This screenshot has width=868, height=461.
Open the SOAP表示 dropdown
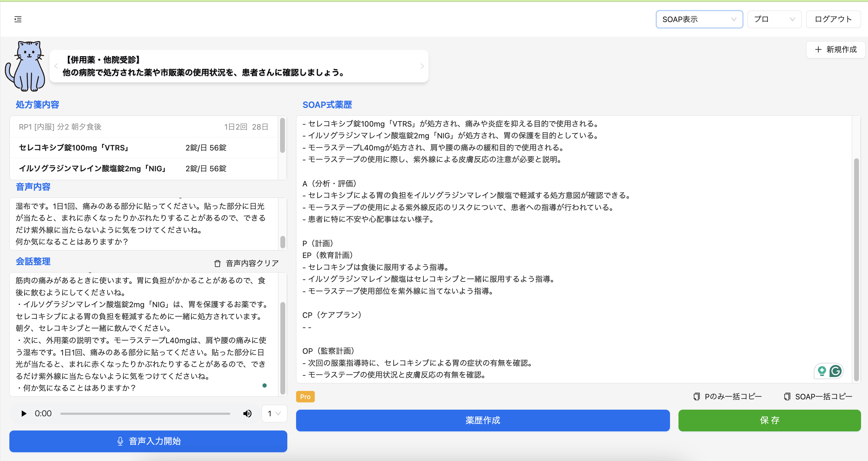(699, 19)
